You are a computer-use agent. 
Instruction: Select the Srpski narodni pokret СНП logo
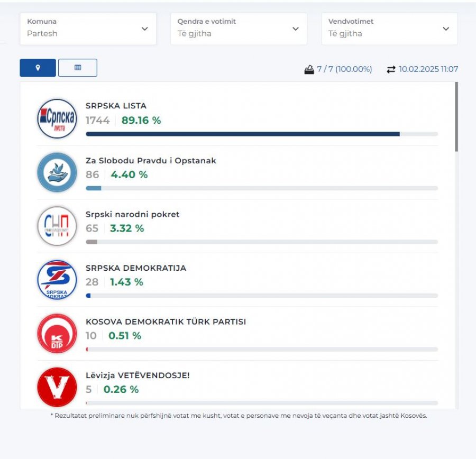click(57, 226)
